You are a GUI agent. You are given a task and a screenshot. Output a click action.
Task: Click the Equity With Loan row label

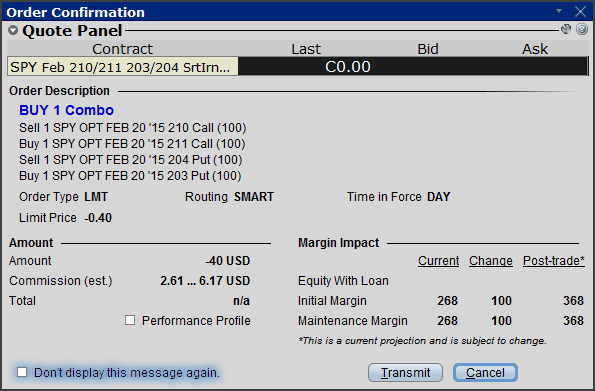[343, 281]
